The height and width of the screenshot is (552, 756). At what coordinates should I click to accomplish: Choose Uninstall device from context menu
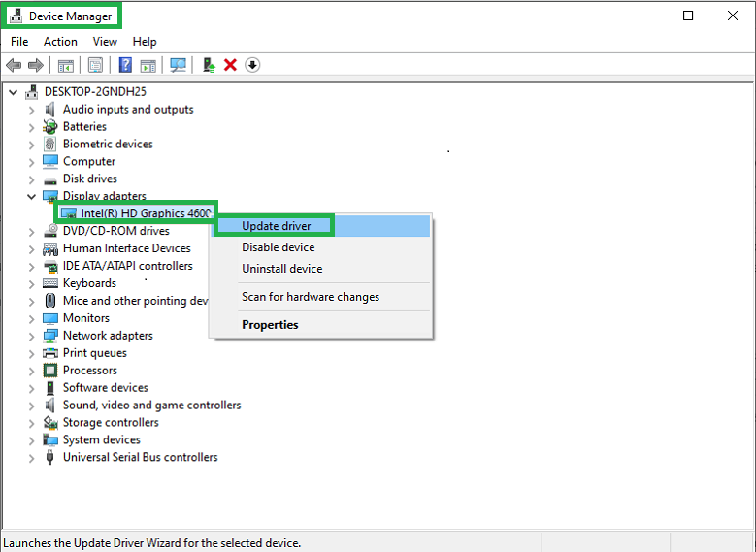(x=321, y=269)
